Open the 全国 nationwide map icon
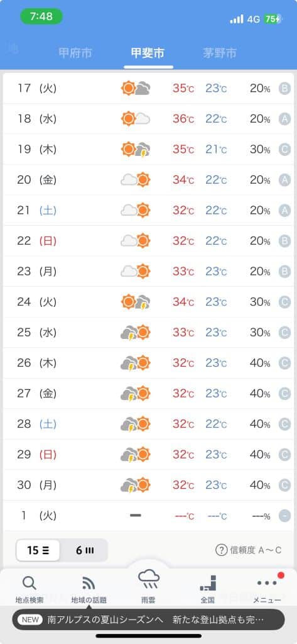This screenshot has height=644, width=297. 208,583
